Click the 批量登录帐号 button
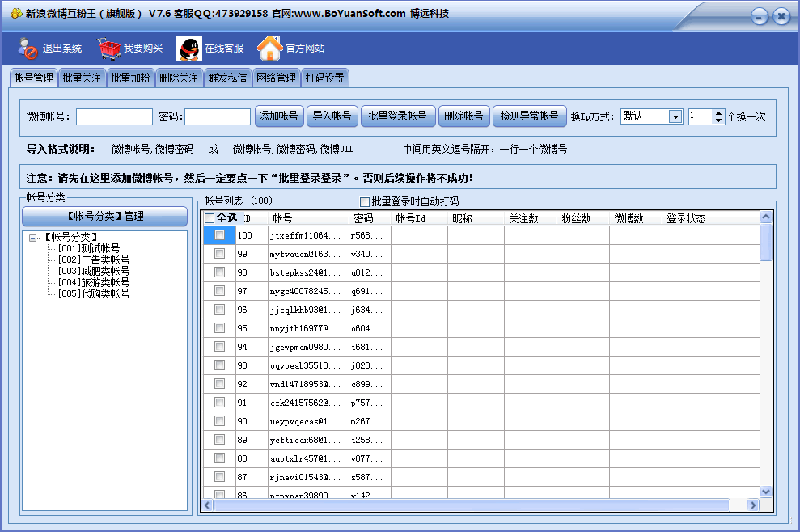800x532 pixels. click(398, 116)
